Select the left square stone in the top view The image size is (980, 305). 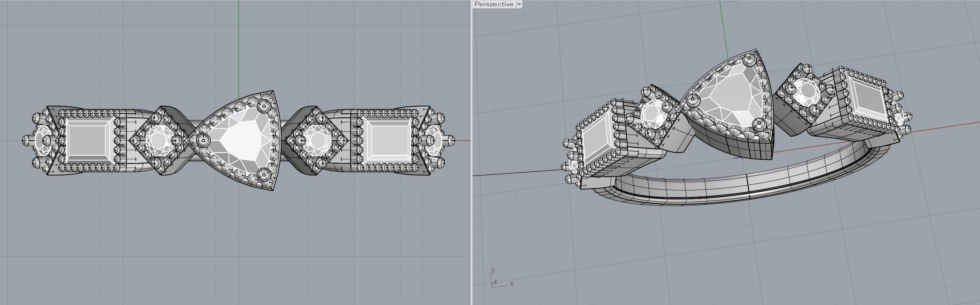(x=90, y=141)
